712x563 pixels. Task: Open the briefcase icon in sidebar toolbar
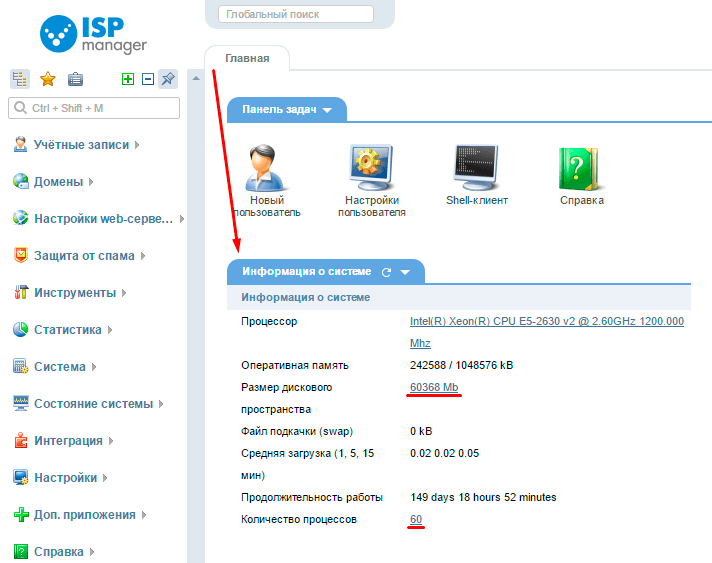pos(75,79)
